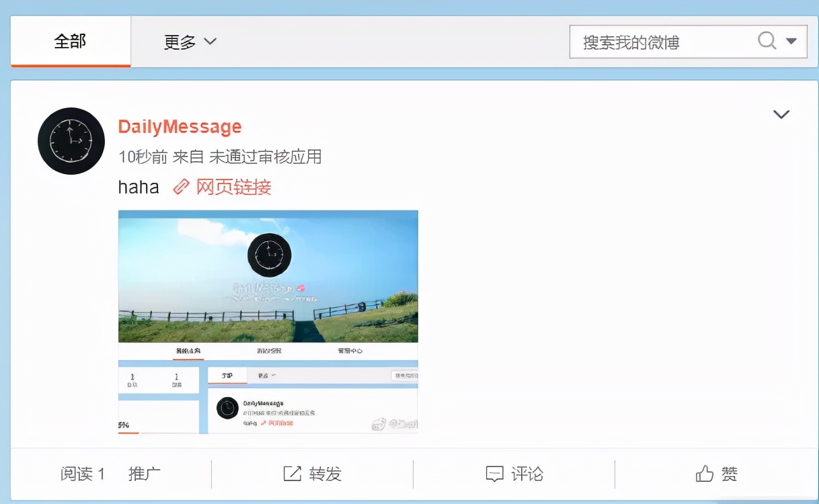Image resolution: width=819 pixels, height=504 pixels.
Task: Expand the 更多 dropdown arrow
Action: (209, 41)
